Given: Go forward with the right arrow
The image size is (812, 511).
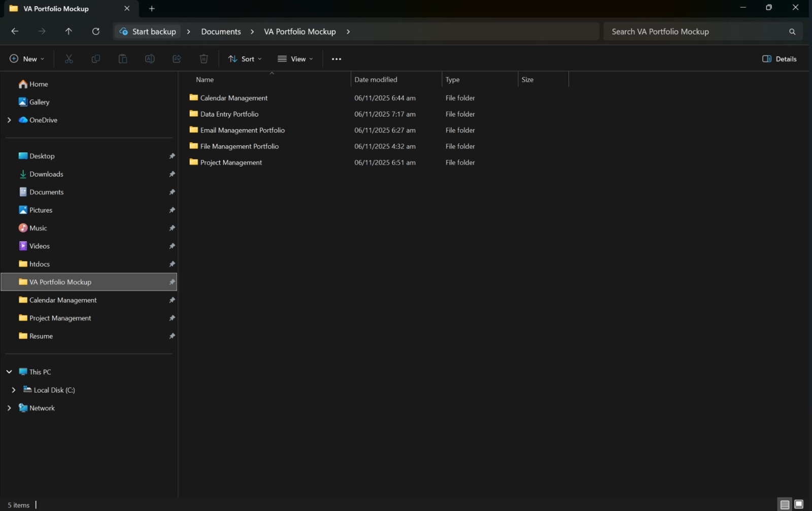Looking at the screenshot, I should tap(42, 31).
